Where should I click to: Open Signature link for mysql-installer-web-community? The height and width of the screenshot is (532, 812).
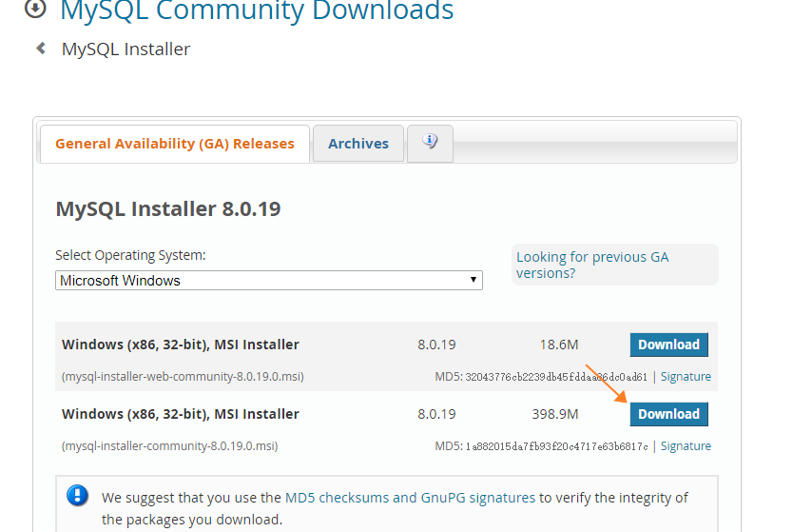686,377
